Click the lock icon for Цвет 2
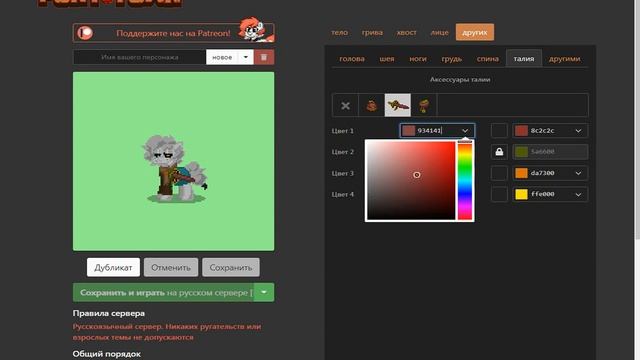Viewport: 640px width, 360px height. (x=499, y=152)
